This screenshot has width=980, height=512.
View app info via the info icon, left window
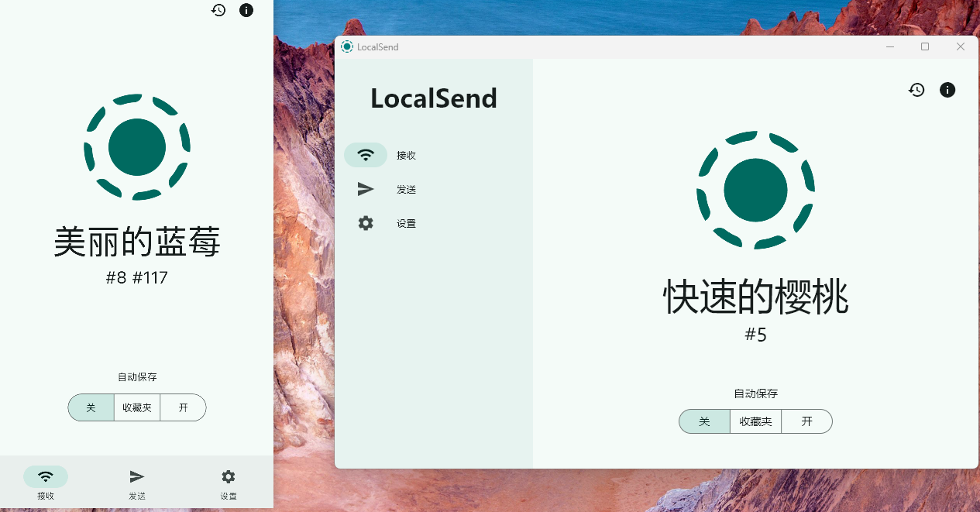coord(246,10)
